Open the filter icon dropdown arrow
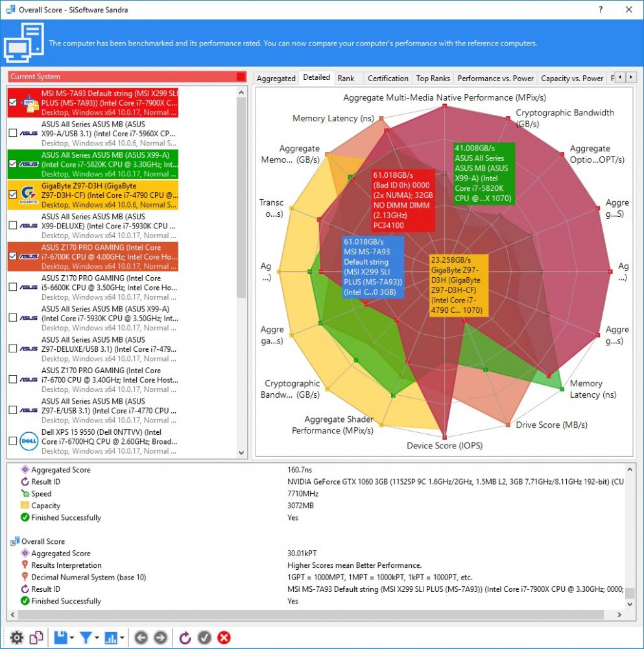The width and height of the screenshot is (644, 649). click(x=97, y=638)
